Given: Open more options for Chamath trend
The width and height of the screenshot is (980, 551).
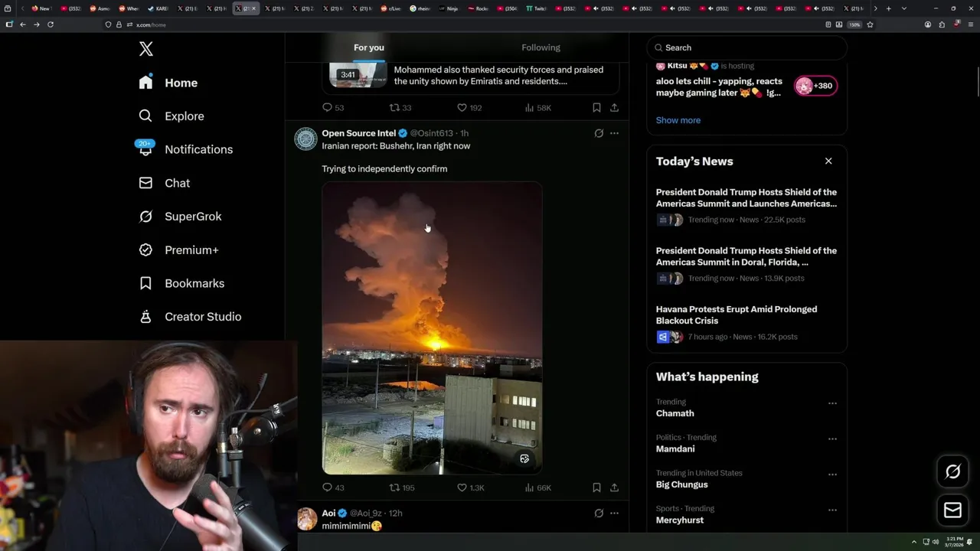Looking at the screenshot, I should pyautogui.click(x=832, y=403).
